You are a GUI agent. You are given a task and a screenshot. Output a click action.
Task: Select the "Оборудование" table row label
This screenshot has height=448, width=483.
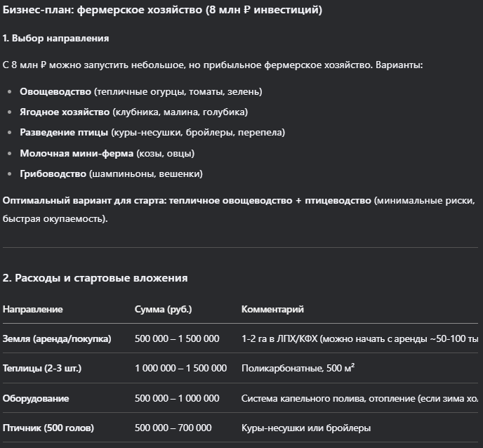[x=36, y=398]
